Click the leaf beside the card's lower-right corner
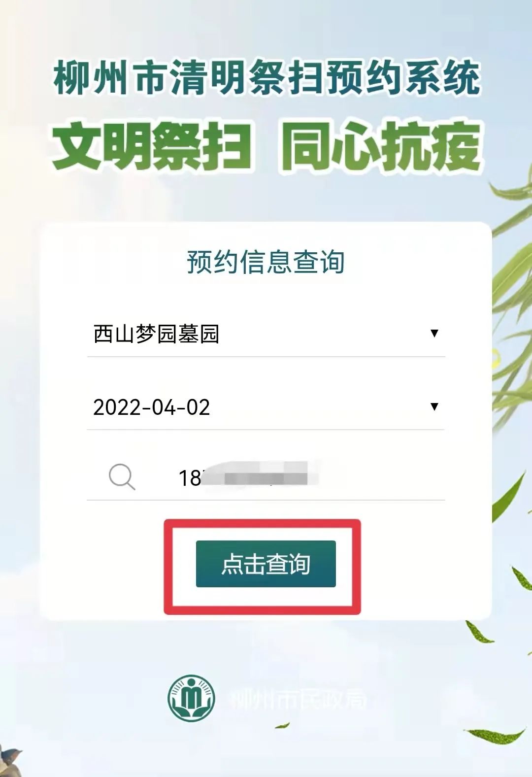532x777 pixels. [479, 632]
